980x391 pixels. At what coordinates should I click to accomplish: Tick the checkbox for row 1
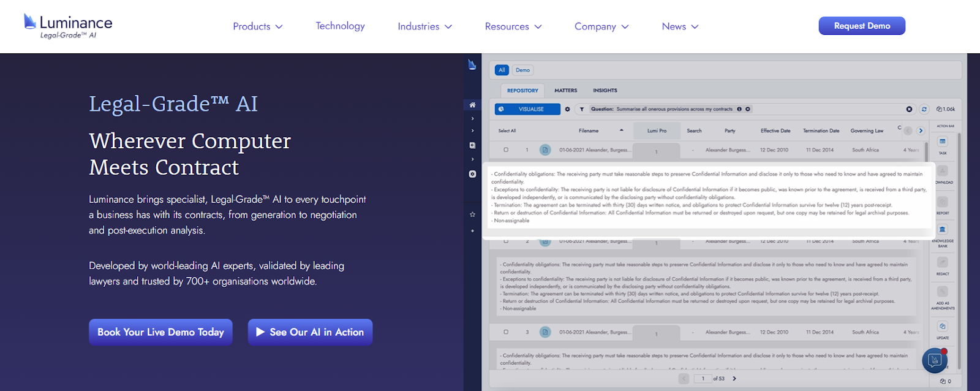click(x=506, y=150)
